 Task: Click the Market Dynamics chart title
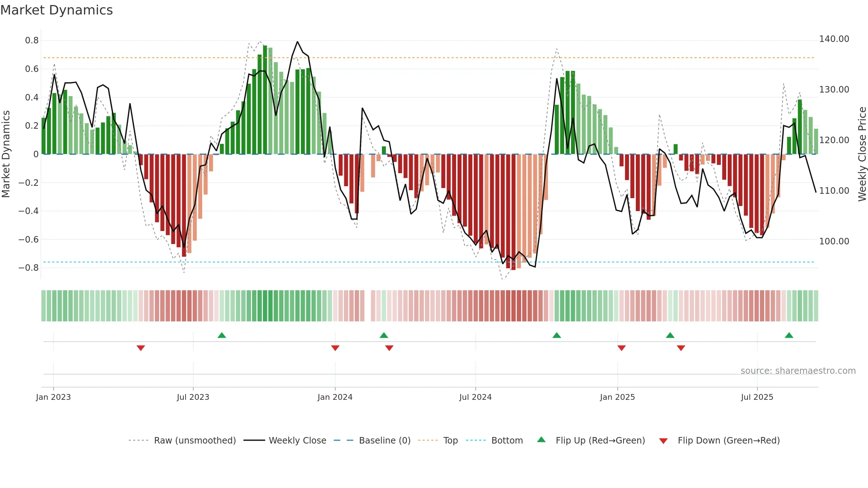56,10
